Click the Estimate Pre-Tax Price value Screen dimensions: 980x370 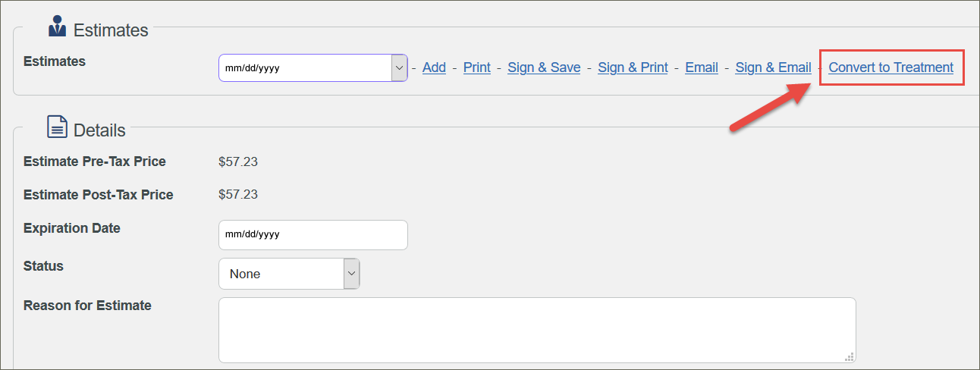point(238,161)
